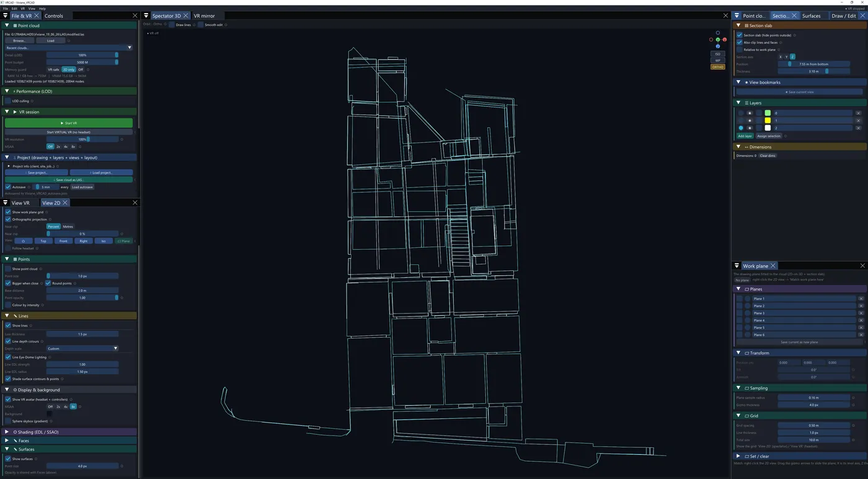Close the View 2D tab
This screenshot has width=868, height=479.
point(65,203)
